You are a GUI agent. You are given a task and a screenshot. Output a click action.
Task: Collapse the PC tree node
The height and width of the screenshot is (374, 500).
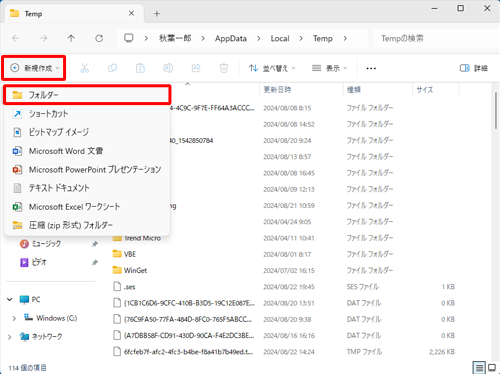(x=10, y=300)
